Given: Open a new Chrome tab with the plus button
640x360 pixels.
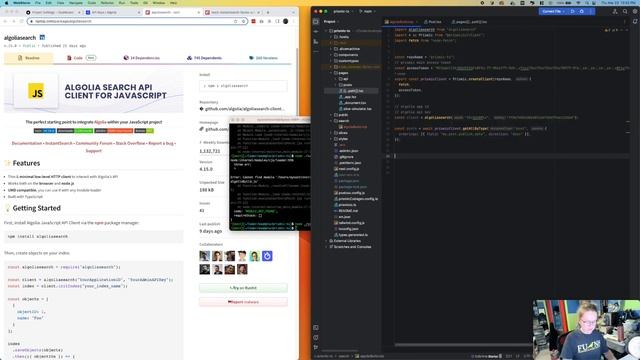Looking at the screenshot, I should (269, 12).
